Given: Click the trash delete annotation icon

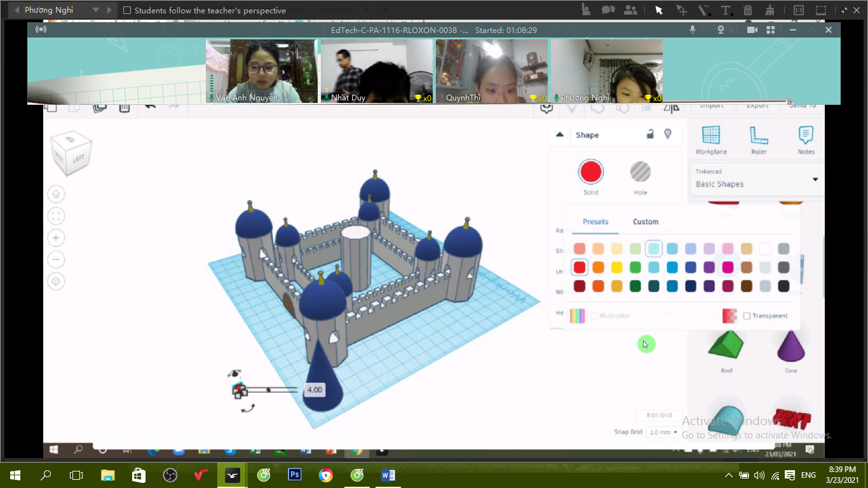Looking at the screenshot, I should pyautogui.click(x=748, y=10).
